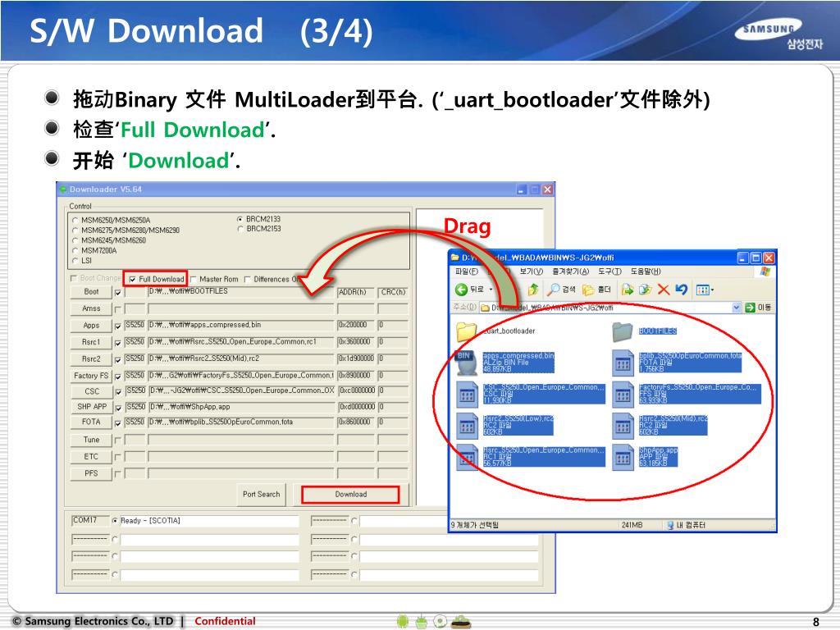Click the Differences checkbox
840x630 pixels.
247,279
